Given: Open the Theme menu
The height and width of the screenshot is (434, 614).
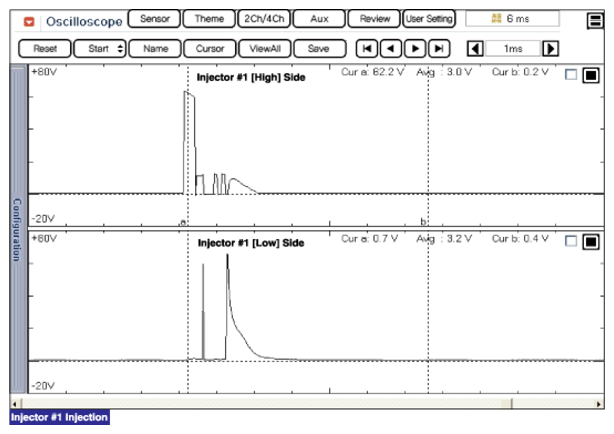Looking at the screenshot, I should click(209, 19).
